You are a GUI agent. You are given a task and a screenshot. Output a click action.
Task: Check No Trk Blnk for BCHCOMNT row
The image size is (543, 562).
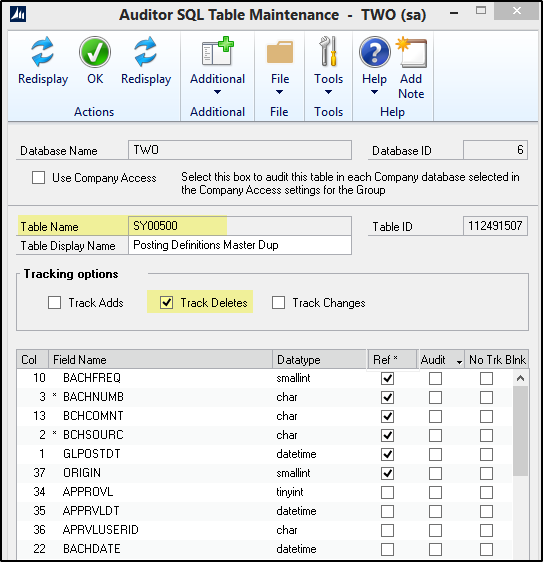[486, 416]
